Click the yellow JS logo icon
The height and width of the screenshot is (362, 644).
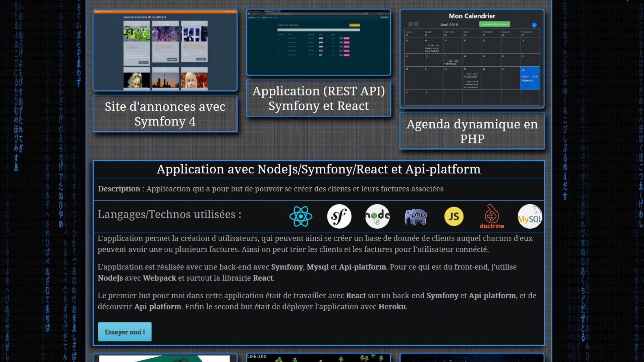(x=454, y=217)
